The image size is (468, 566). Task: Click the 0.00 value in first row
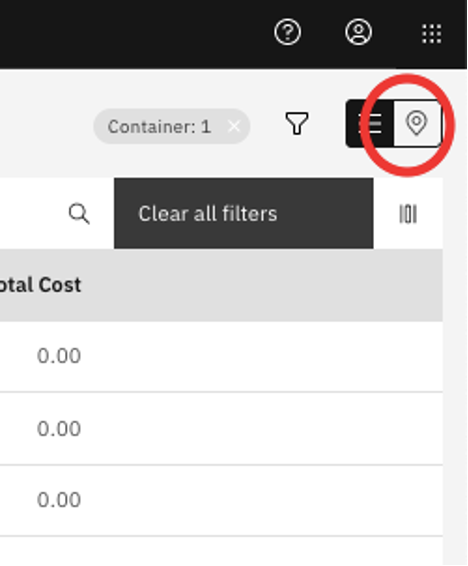[59, 356]
